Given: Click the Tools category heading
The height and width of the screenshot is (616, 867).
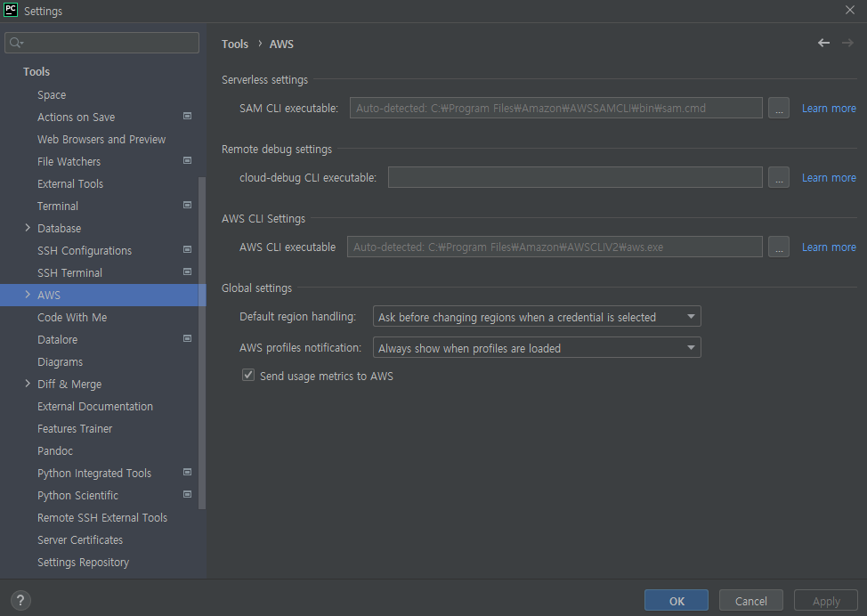Looking at the screenshot, I should 36,71.
